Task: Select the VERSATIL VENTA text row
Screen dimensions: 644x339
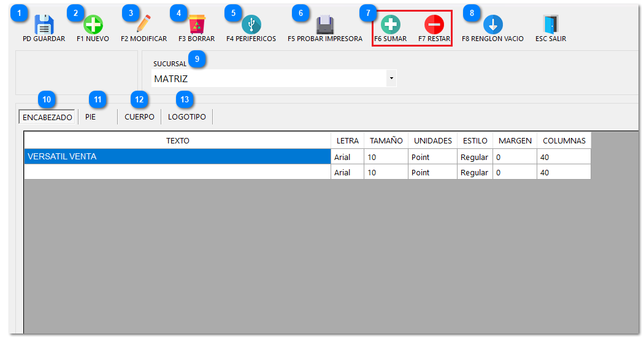Action: 177,157
